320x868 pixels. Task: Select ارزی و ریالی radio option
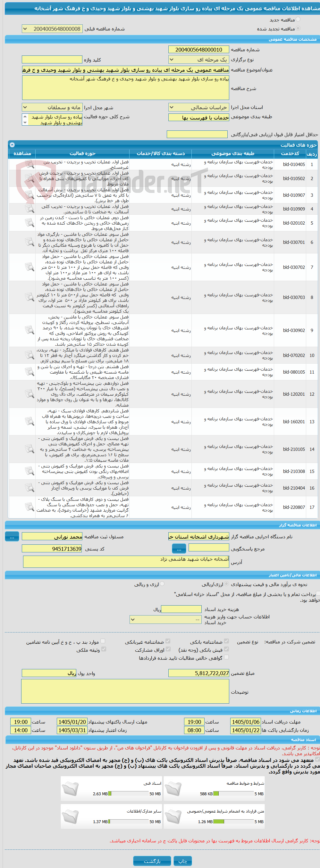[162, 584]
